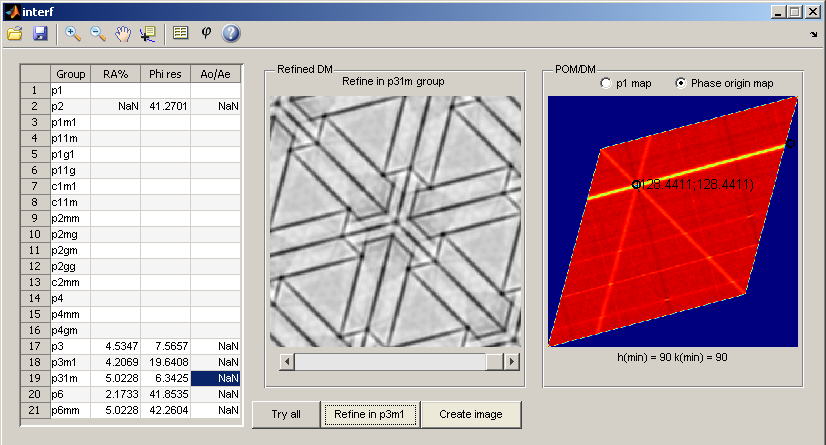826x445 pixels.
Task: Click the Phi res column header
Action: coord(165,74)
